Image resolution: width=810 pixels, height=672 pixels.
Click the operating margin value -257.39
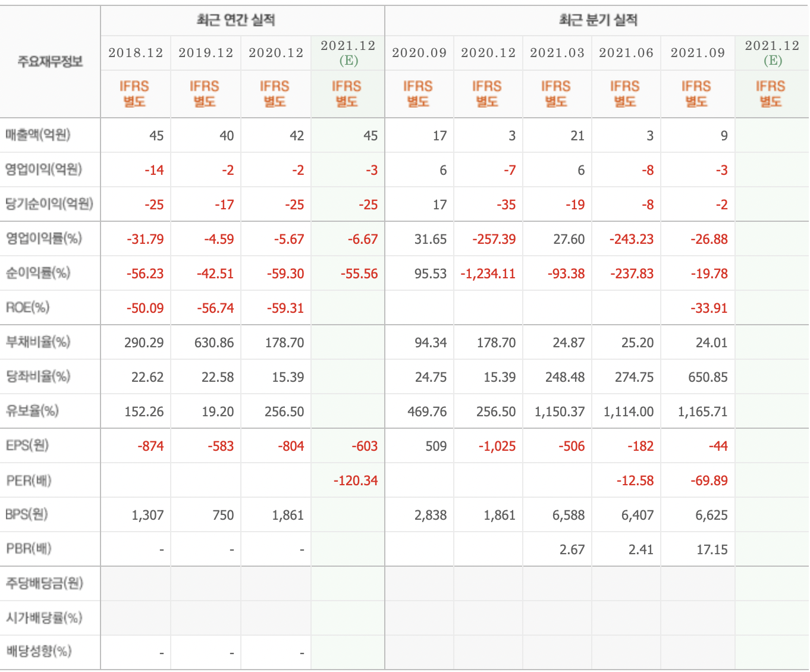pyautogui.click(x=494, y=239)
